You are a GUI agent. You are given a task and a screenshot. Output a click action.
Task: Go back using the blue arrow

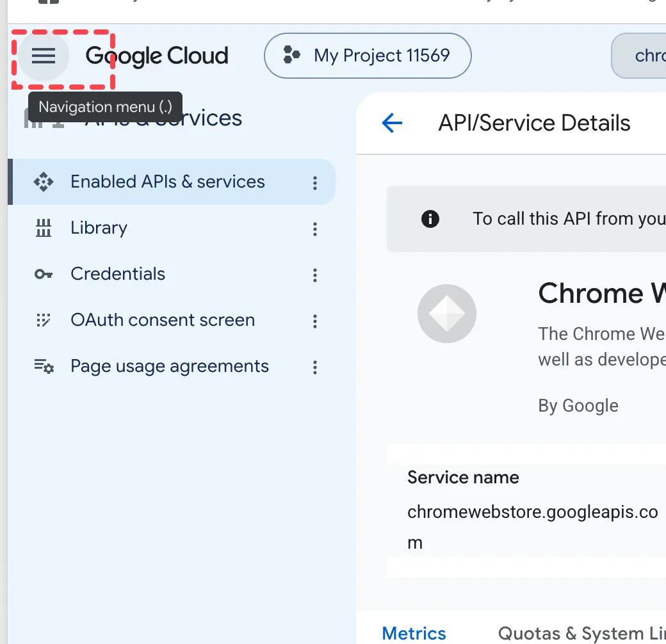tap(392, 123)
